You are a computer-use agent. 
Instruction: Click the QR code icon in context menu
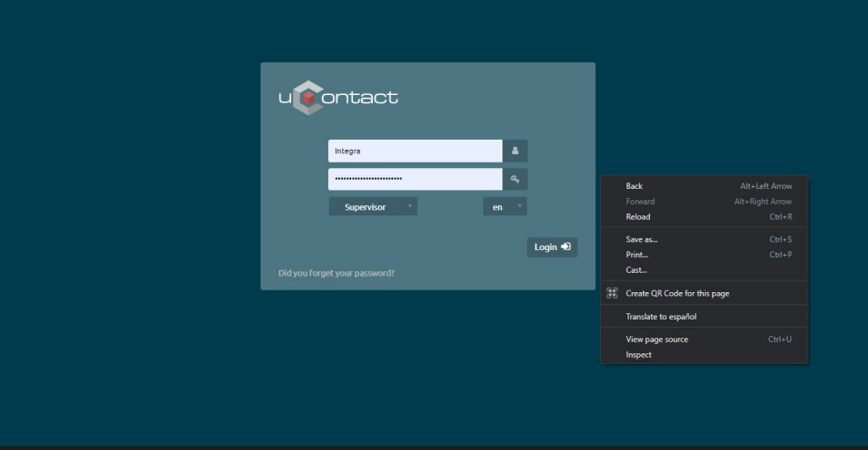pos(612,293)
